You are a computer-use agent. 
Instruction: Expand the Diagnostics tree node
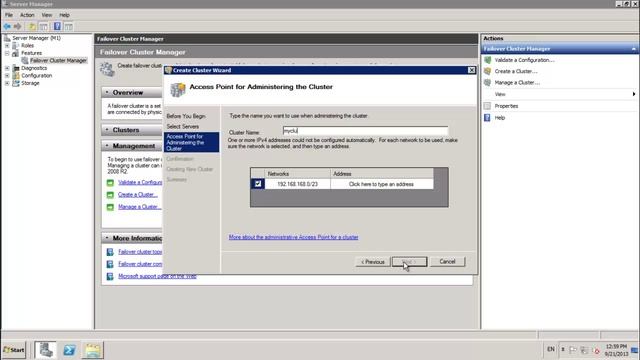pos(7,68)
